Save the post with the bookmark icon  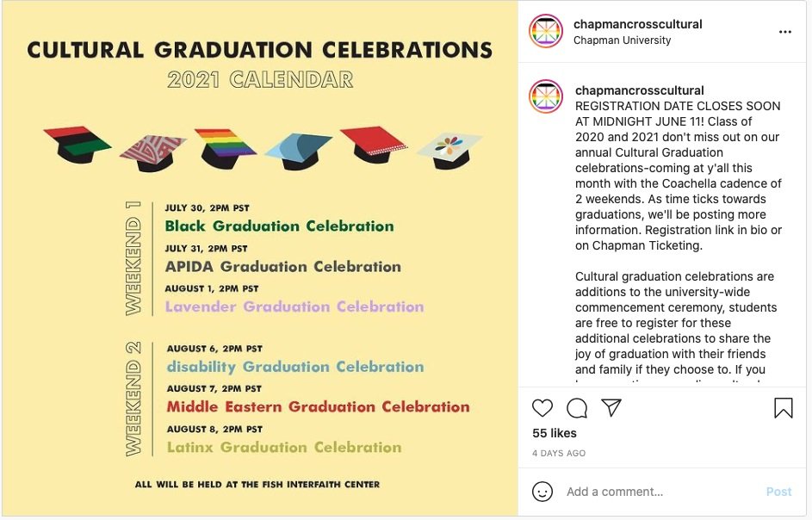(x=783, y=408)
